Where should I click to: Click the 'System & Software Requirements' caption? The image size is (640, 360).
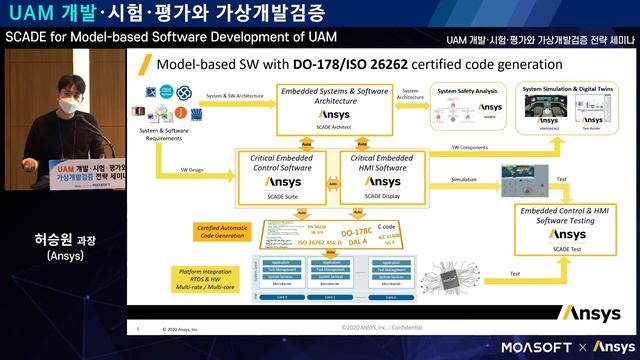[x=164, y=134]
